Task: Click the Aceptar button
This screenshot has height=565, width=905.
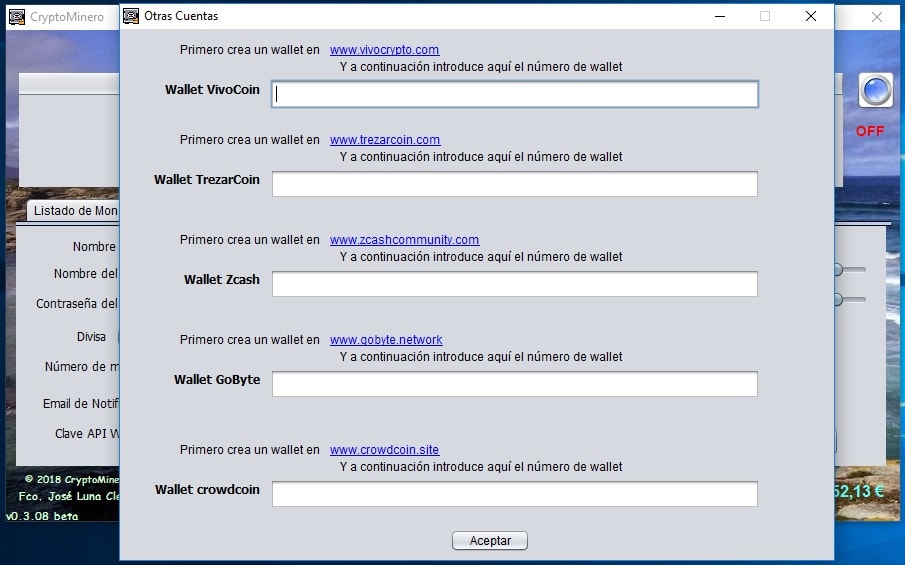Action: [x=489, y=541]
